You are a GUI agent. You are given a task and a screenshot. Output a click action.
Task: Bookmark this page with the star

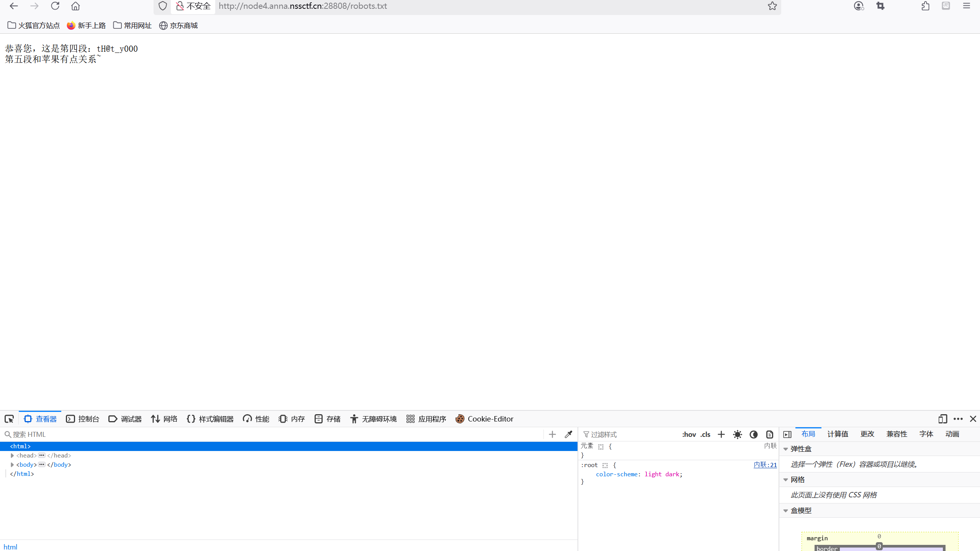pyautogui.click(x=772, y=6)
